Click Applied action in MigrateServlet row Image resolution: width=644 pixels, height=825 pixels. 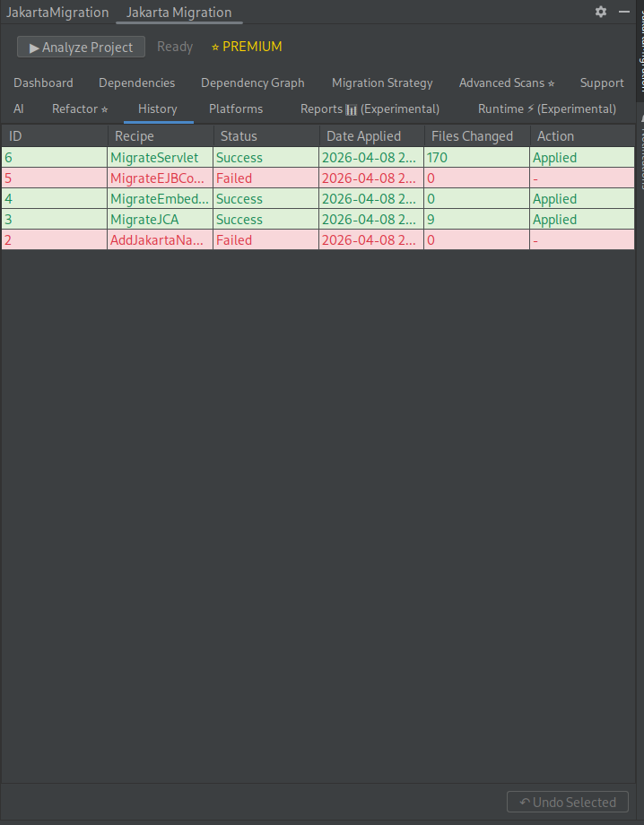point(582,158)
